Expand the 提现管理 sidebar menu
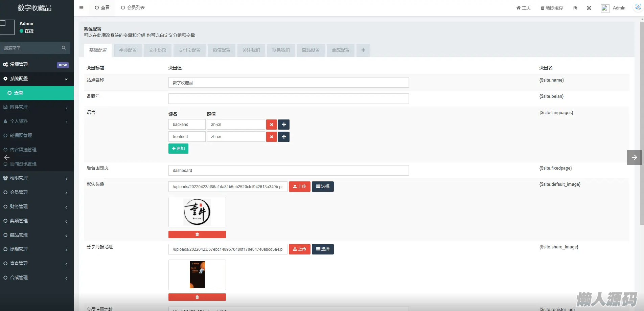The image size is (644, 311). click(37, 249)
